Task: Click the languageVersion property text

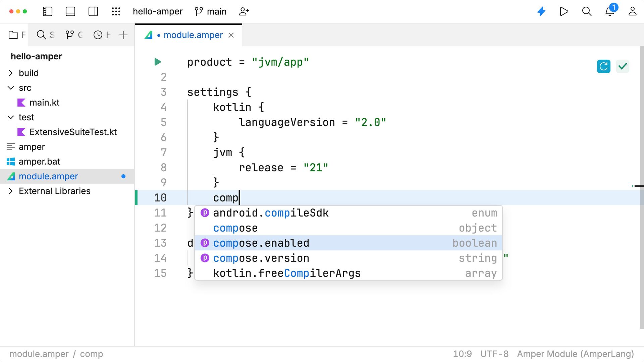Action: (x=287, y=122)
